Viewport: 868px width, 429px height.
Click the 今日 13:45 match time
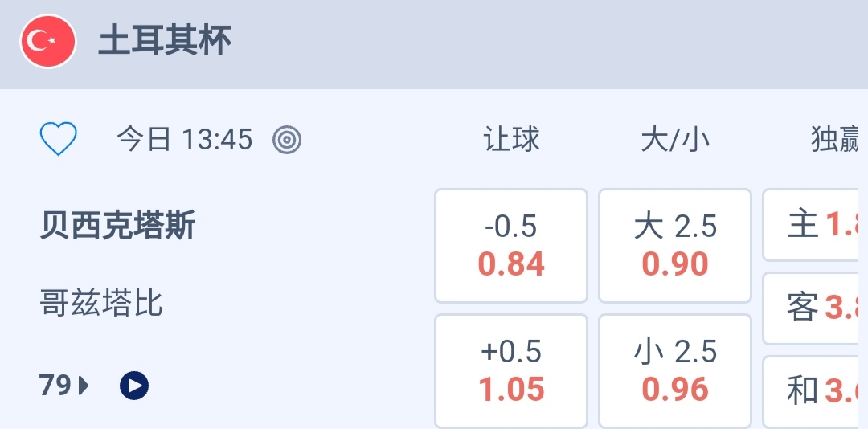(x=185, y=140)
